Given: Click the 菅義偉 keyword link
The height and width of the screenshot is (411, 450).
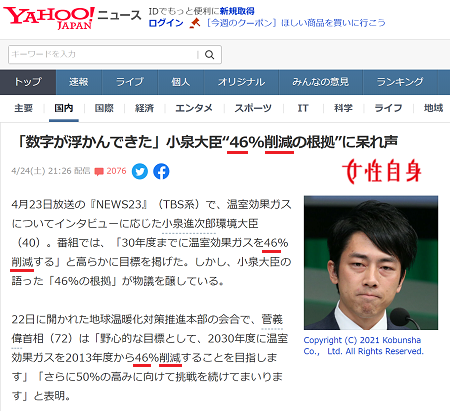Looking at the screenshot, I should pyautogui.click(x=272, y=319).
